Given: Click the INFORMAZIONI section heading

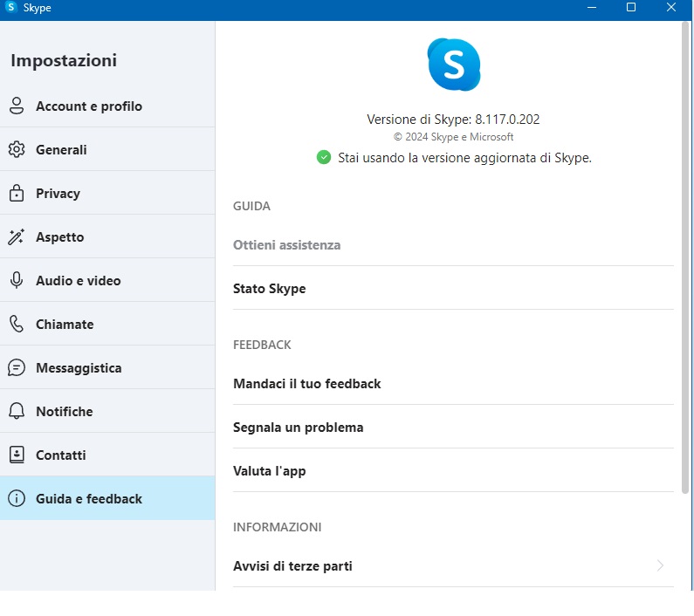Looking at the screenshot, I should (277, 527).
